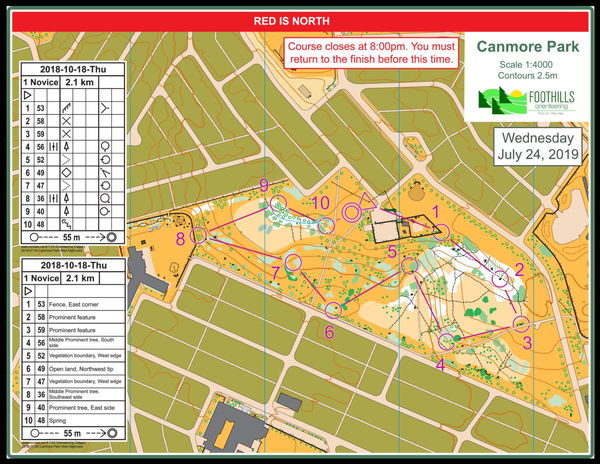The image size is (600, 464).
Task: Click the magenta number 10 label on map
Action: (320, 203)
